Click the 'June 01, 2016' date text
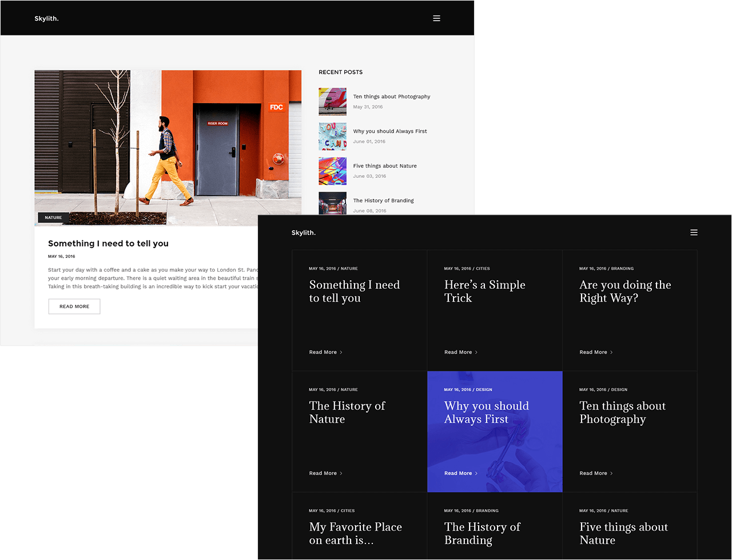Screen dimensions: 732x560 click(x=369, y=141)
